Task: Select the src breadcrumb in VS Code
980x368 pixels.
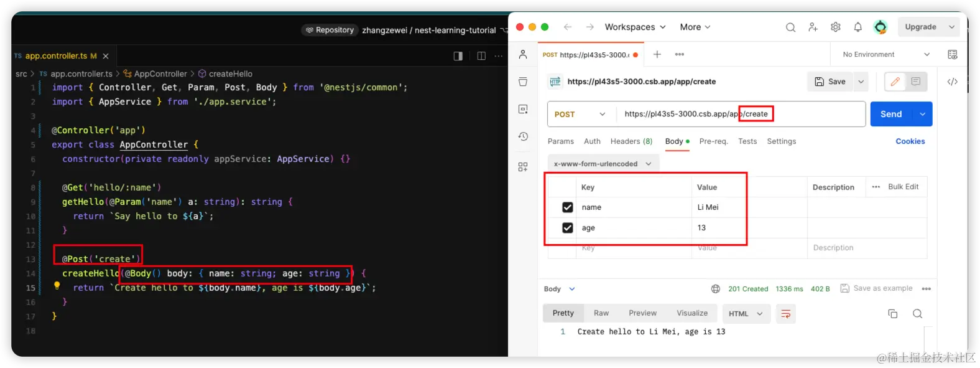Action: pyautogui.click(x=21, y=73)
